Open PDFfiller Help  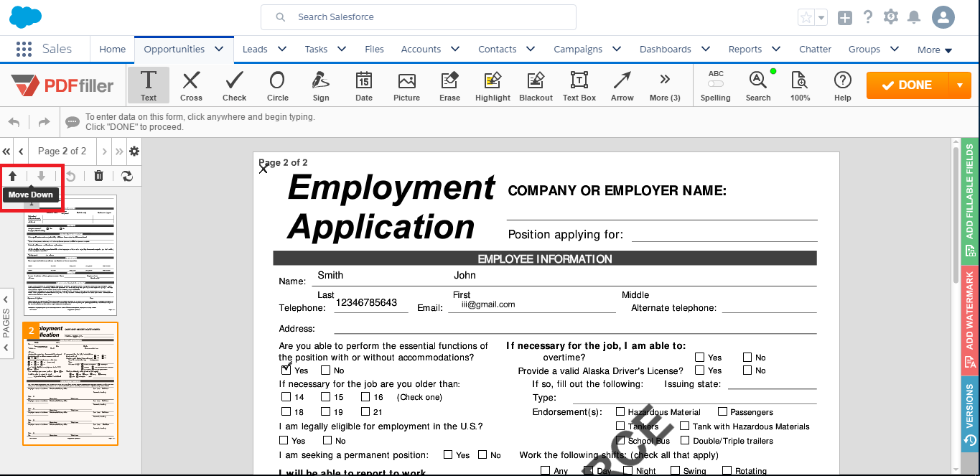point(842,85)
